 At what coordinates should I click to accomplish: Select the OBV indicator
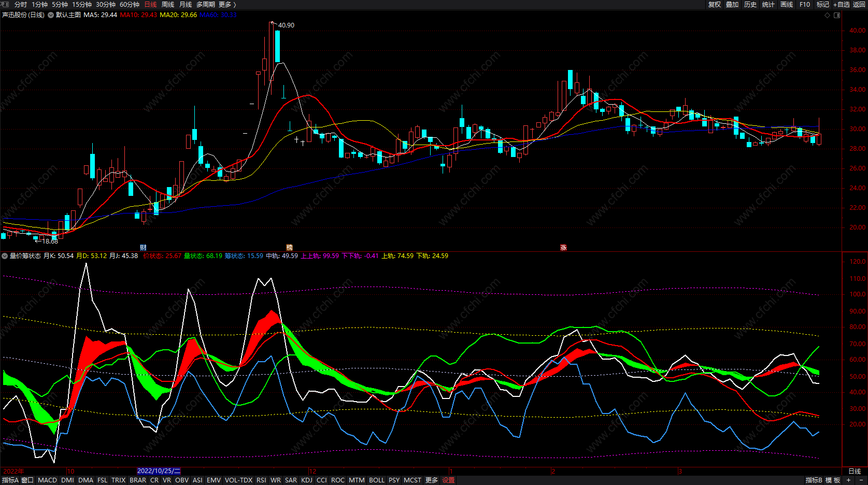point(182,480)
